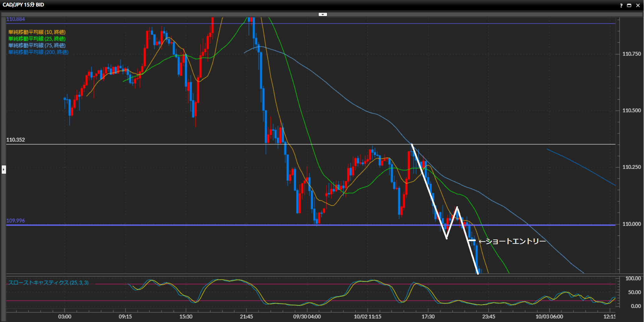Screen dimensions: 644x322
Task: Select the 200-period moving average legend
Action: click(x=38, y=52)
